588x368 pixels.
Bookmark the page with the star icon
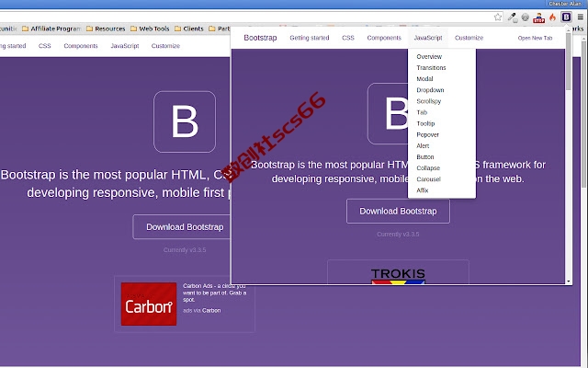(x=498, y=17)
